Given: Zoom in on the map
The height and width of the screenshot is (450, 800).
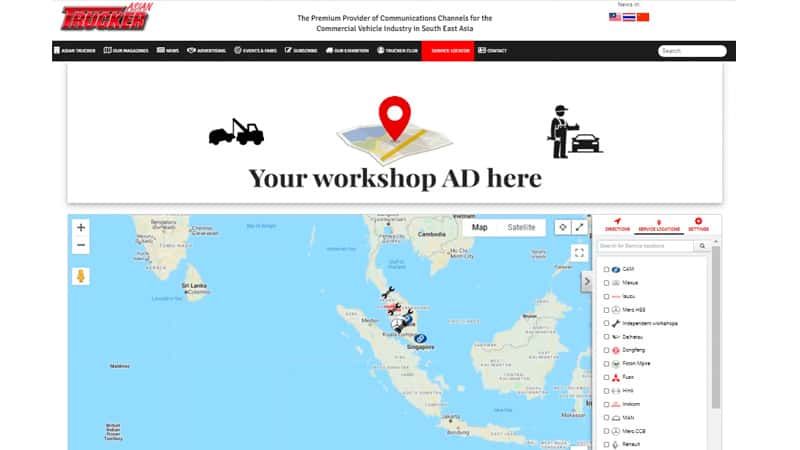Looking at the screenshot, I should (81, 227).
